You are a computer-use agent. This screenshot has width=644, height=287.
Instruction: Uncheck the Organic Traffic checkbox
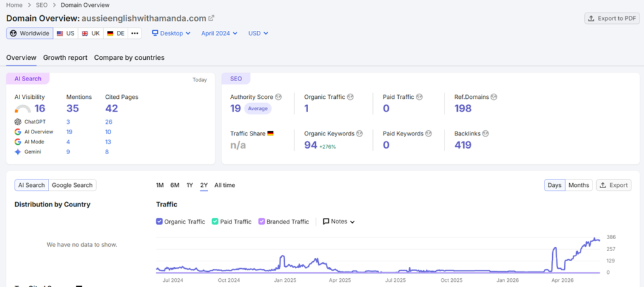point(159,222)
